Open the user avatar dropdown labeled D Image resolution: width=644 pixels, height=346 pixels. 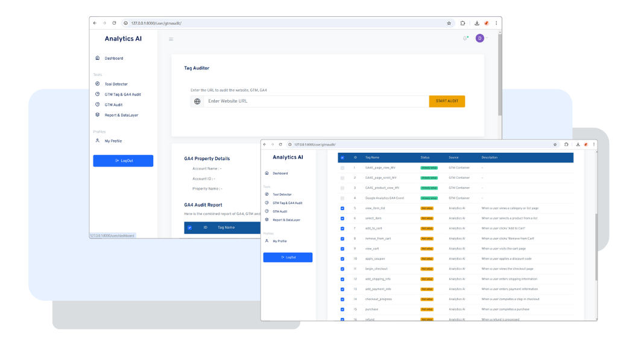(480, 38)
